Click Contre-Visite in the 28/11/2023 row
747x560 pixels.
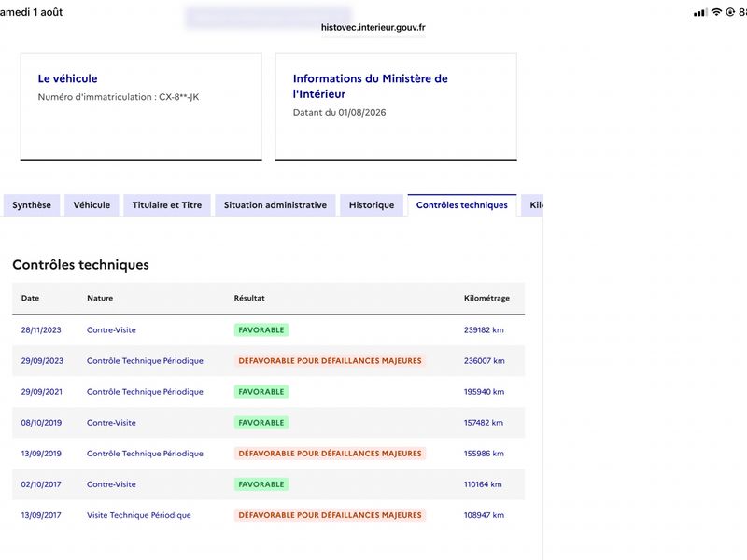click(111, 330)
